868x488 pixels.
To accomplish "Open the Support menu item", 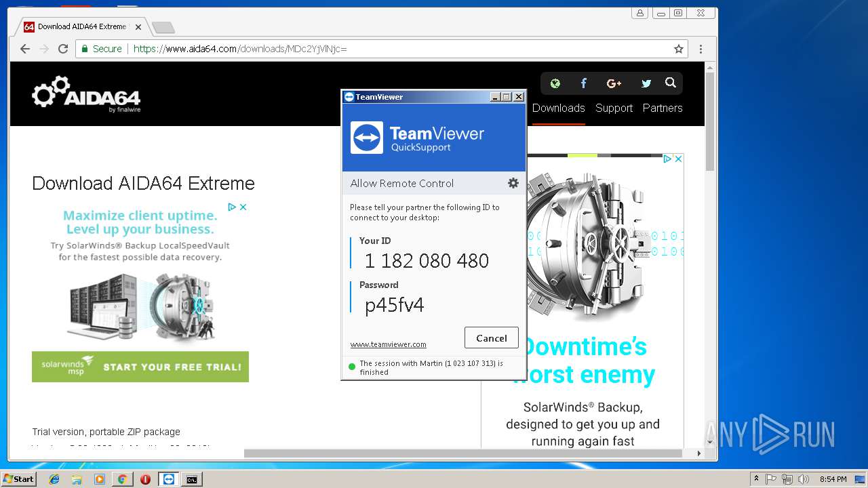I will point(614,108).
